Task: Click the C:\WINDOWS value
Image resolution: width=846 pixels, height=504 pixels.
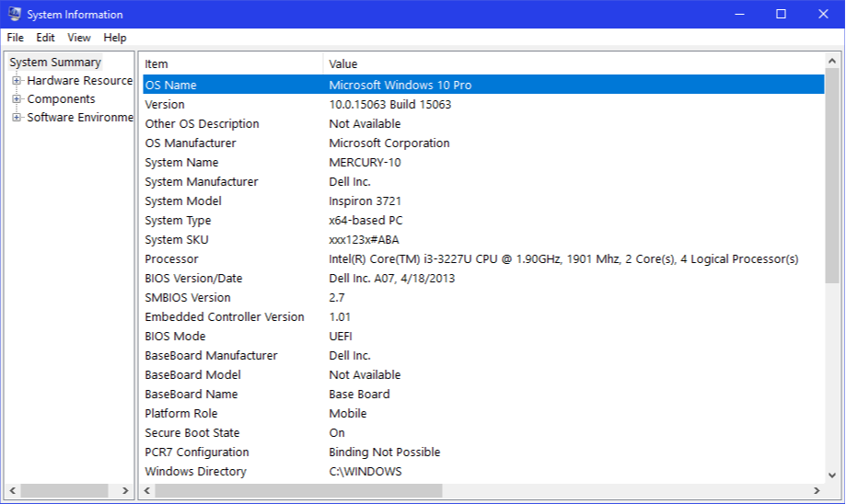Action: coord(365,472)
